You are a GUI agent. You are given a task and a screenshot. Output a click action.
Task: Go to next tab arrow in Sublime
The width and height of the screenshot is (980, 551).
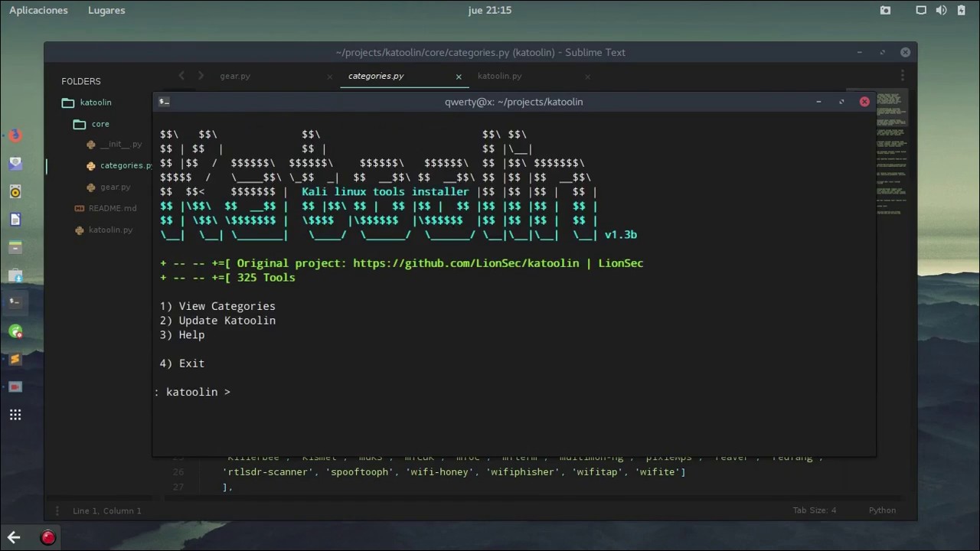point(201,76)
